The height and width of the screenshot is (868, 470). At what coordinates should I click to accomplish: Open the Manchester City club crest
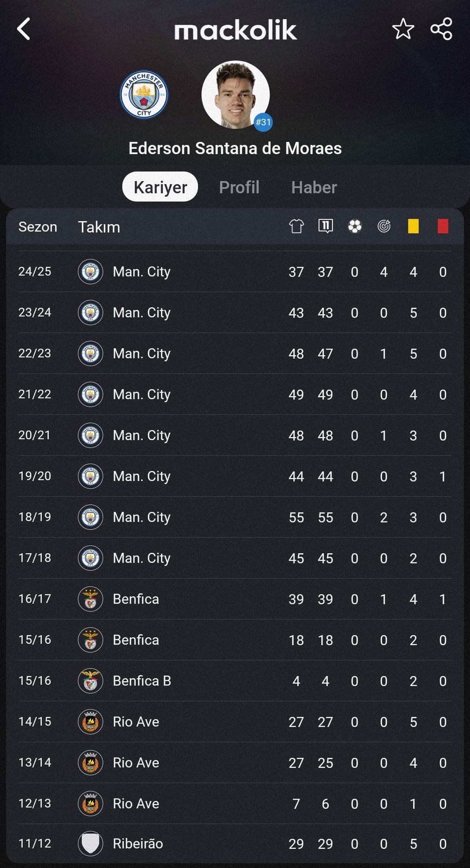point(144,95)
